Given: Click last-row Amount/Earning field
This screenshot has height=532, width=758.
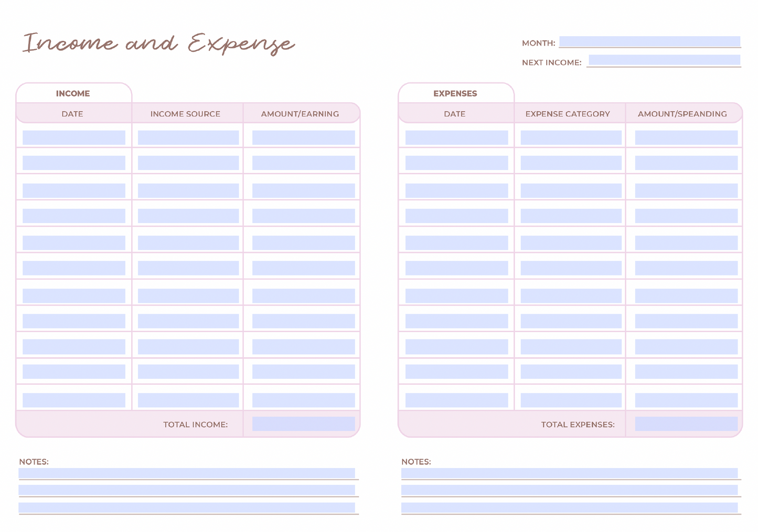Looking at the screenshot, I should pyautogui.click(x=304, y=400).
